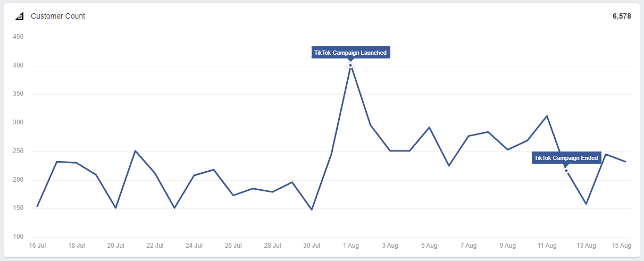Click the BigCommerce logo icon

pyautogui.click(x=19, y=16)
